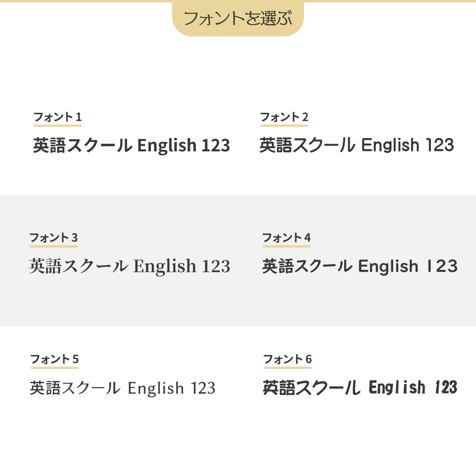Select the フォント 5 label
Viewport: 476px width, 476px height.
tap(54, 359)
